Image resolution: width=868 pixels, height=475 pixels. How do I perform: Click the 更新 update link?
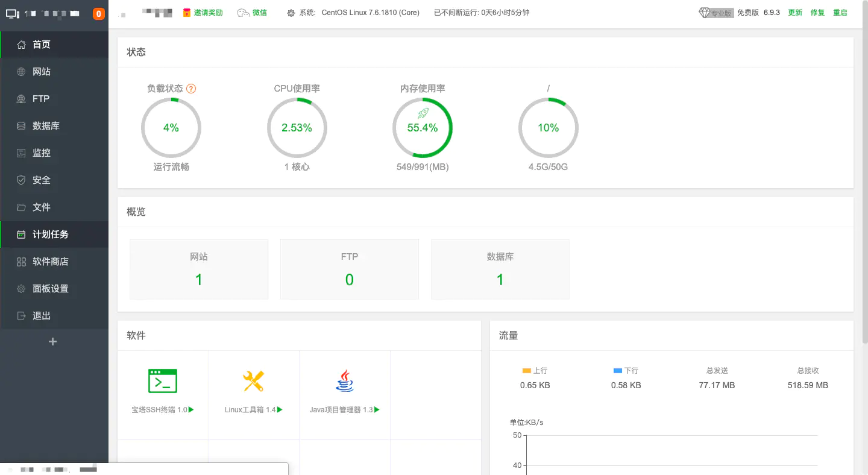pyautogui.click(x=795, y=13)
